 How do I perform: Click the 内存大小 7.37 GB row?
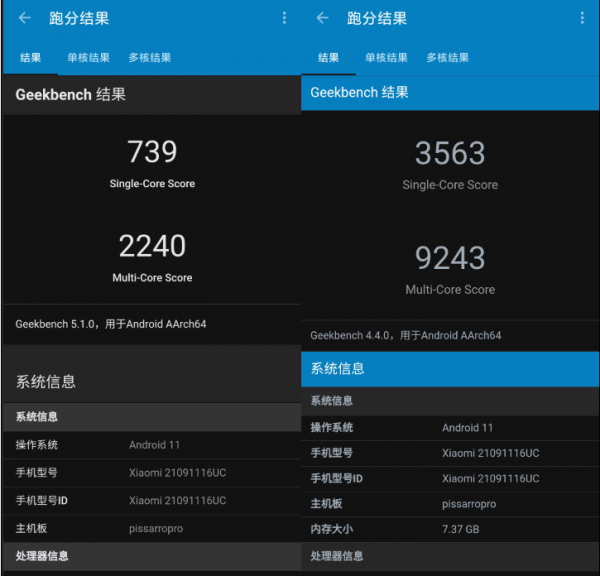450,529
